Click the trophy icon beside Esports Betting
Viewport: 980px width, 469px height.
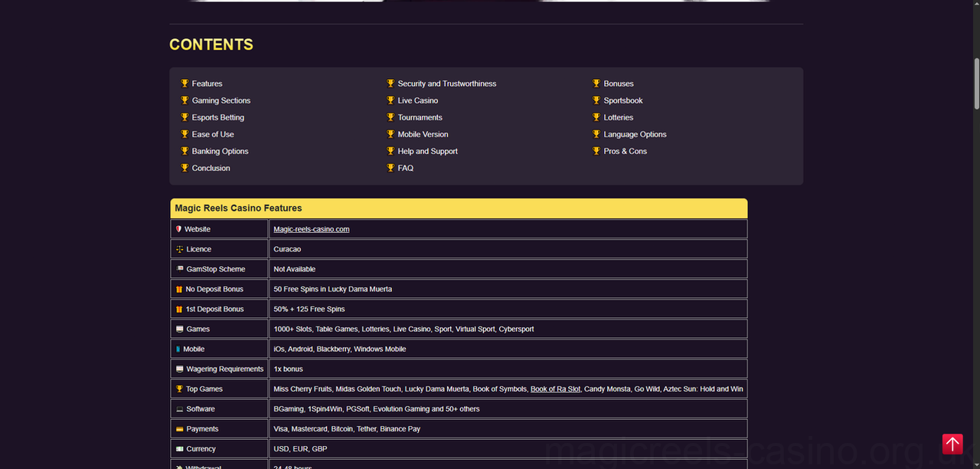(x=185, y=117)
